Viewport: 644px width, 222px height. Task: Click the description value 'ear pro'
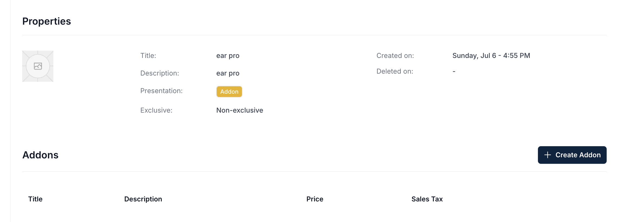pos(228,73)
